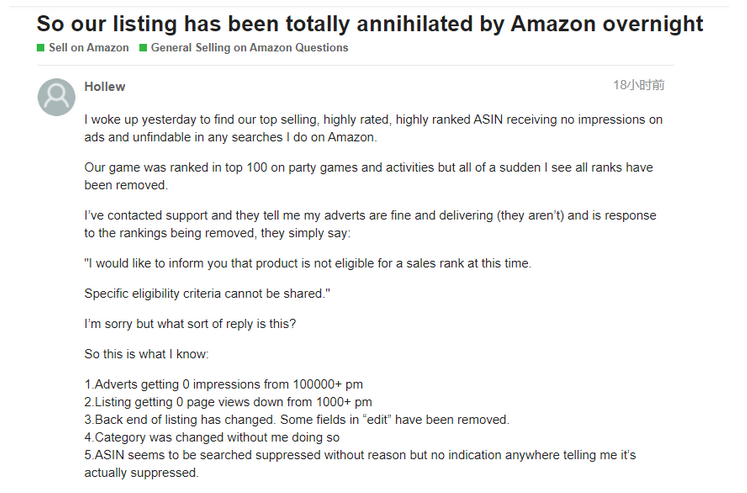Click green square beside General Selling category
Viewport: 747px width, 493px height.
143,48
